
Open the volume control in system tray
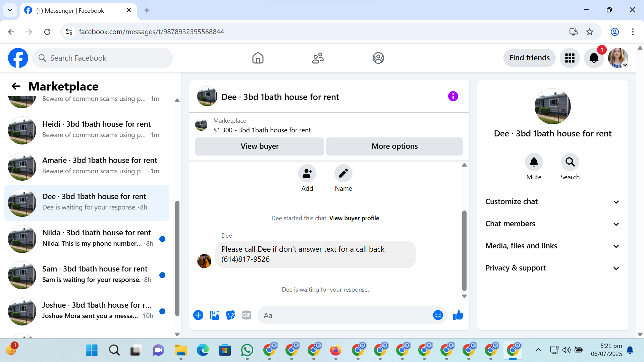point(566,350)
